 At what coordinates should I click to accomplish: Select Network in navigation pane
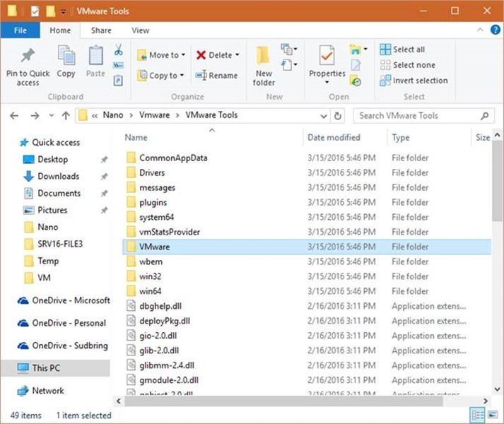coord(48,391)
